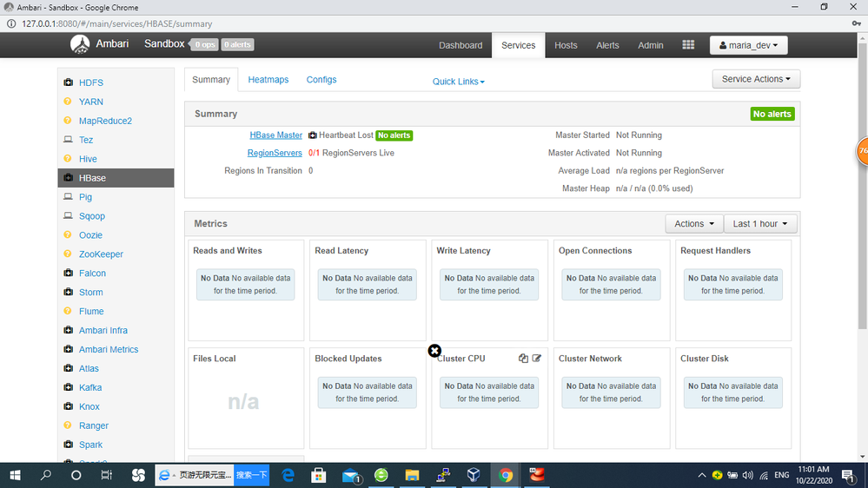Click the browser address bar URL

[116, 23]
